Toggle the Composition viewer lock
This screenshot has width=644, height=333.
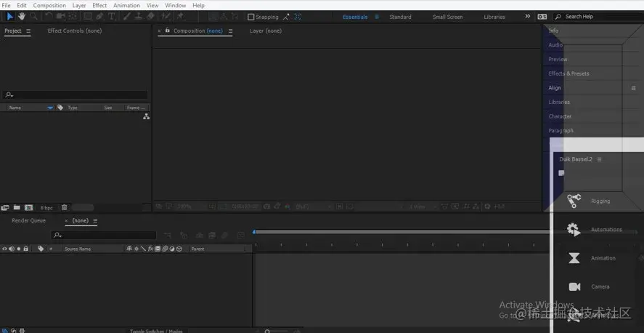click(x=168, y=31)
